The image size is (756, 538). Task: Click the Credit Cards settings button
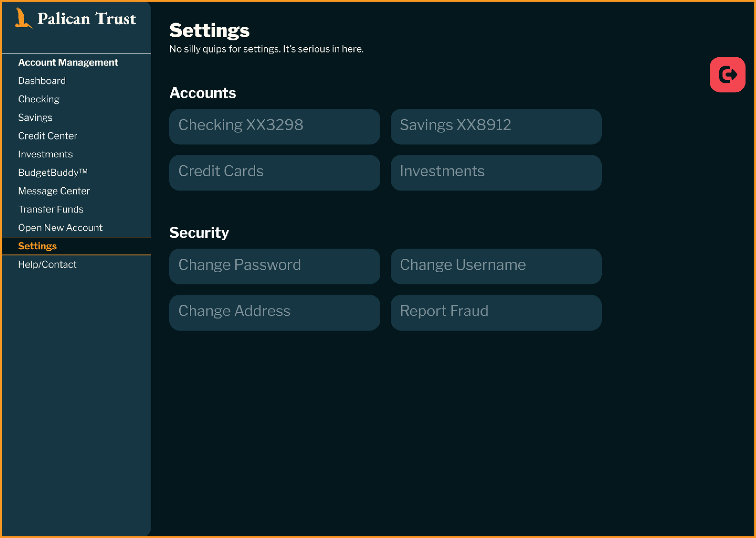pyautogui.click(x=274, y=173)
